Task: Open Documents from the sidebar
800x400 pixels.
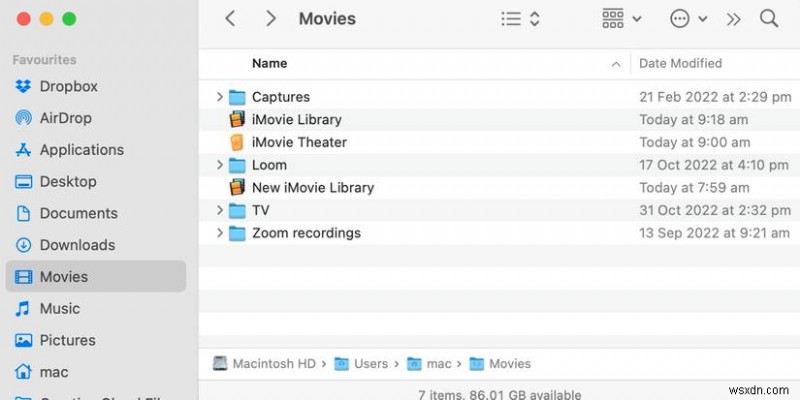Action: [x=66, y=213]
